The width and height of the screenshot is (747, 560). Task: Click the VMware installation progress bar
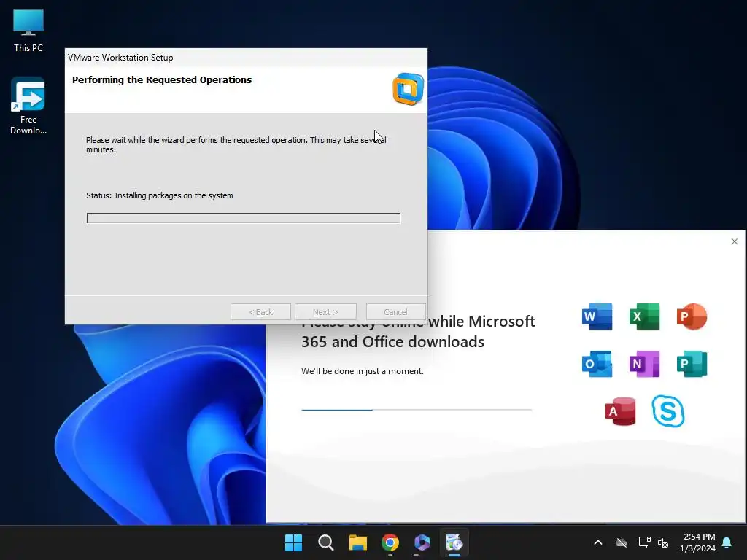coord(244,218)
